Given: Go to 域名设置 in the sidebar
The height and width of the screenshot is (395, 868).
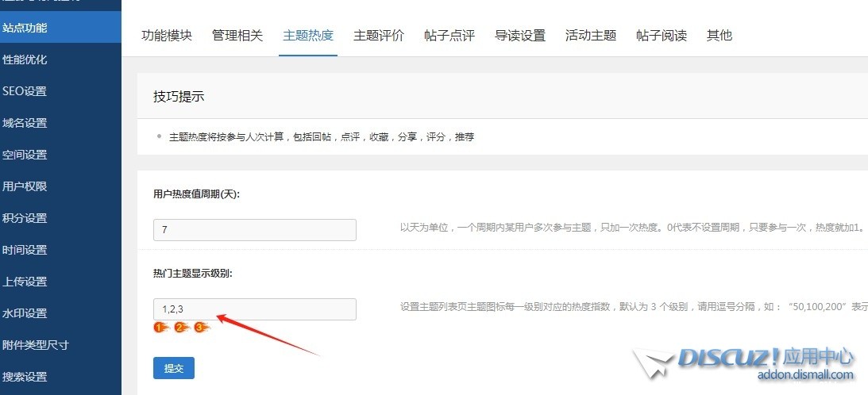Looking at the screenshot, I should tap(25, 123).
